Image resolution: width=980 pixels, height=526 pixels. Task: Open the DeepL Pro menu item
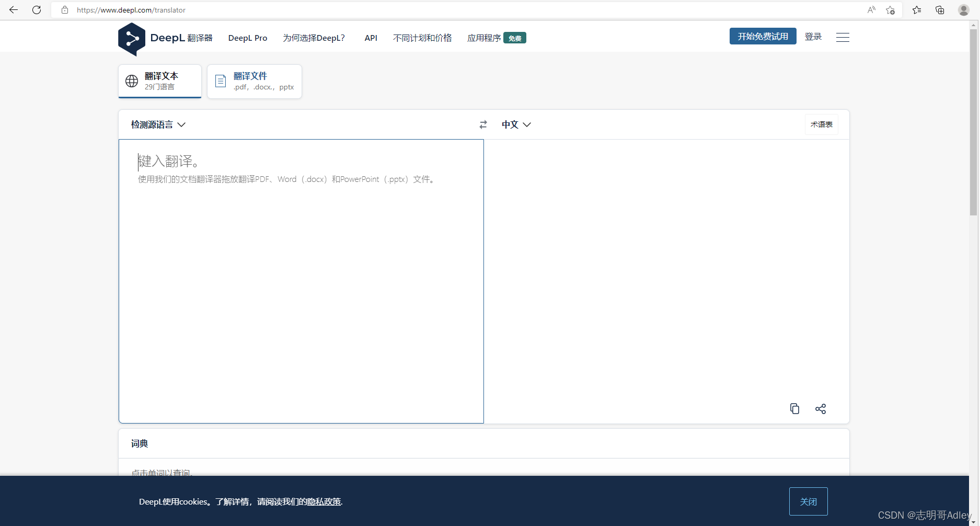[x=248, y=38]
